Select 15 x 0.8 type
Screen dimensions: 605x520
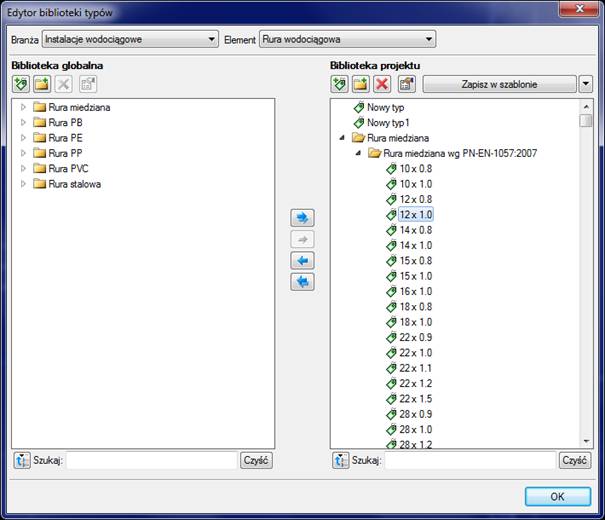(x=416, y=261)
